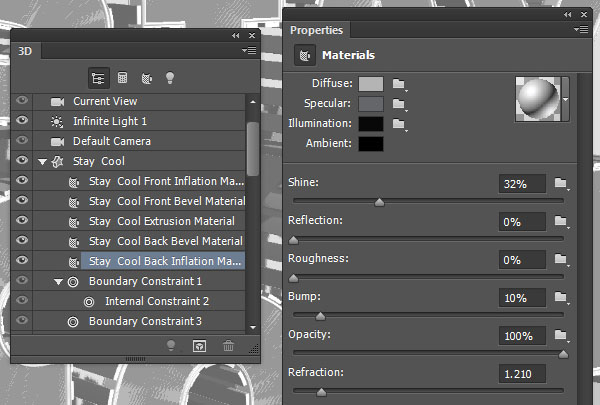The image size is (600, 405).
Task: Open the Properties panel flyout menu
Action: [581, 29]
